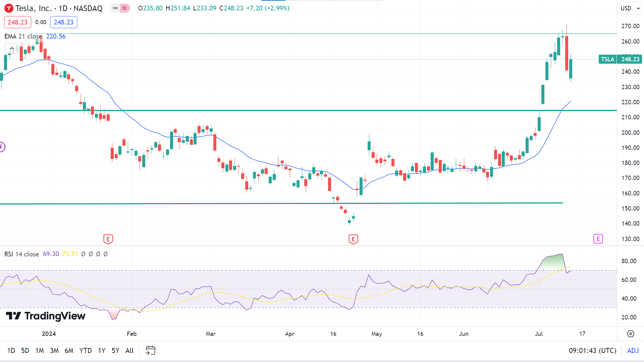Toggle the ADJ adjusted data button
644x362 pixels.
(x=633, y=351)
